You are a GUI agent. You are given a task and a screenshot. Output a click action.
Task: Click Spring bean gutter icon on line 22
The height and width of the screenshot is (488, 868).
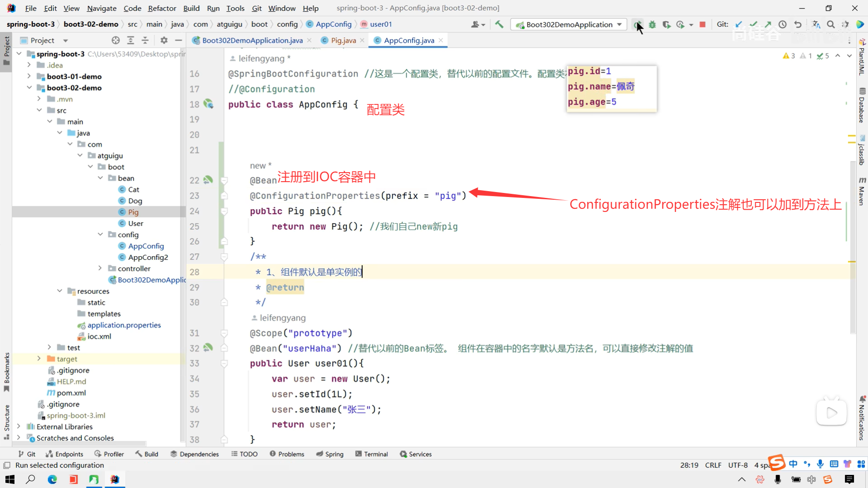[x=208, y=180]
